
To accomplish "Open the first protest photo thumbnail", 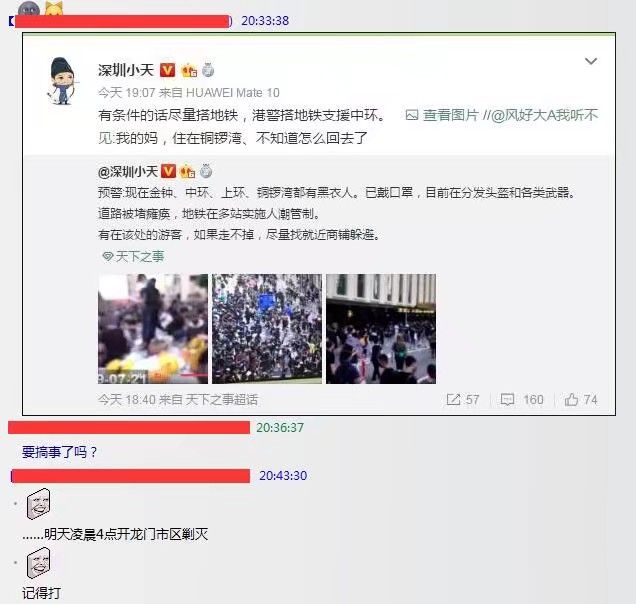I will click(x=153, y=329).
